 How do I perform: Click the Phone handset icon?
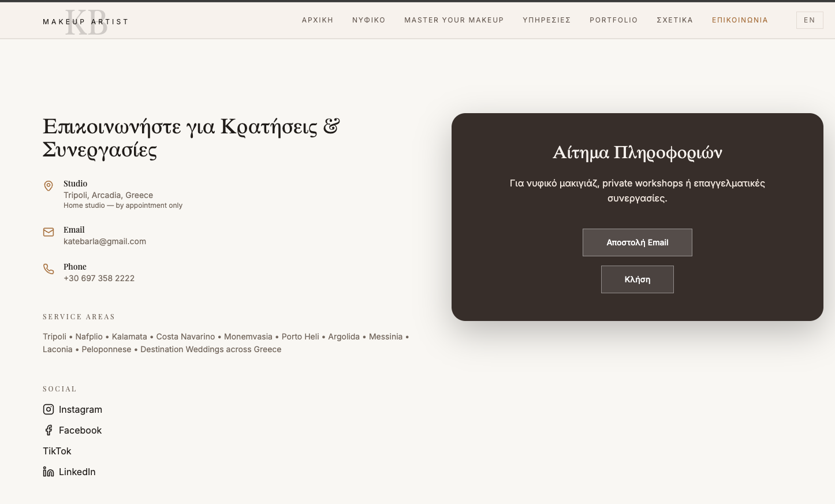click(x=49, y=269)
